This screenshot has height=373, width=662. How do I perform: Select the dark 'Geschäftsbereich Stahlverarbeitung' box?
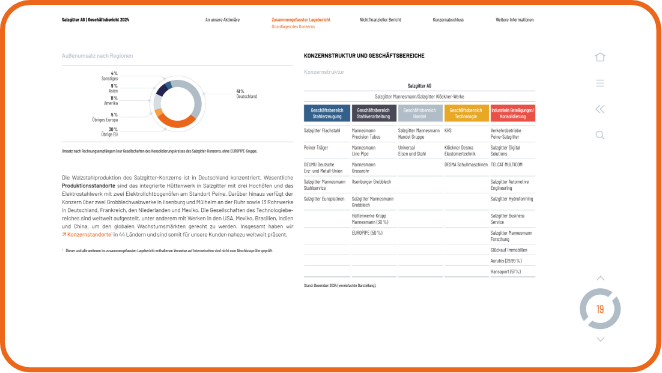374,113
